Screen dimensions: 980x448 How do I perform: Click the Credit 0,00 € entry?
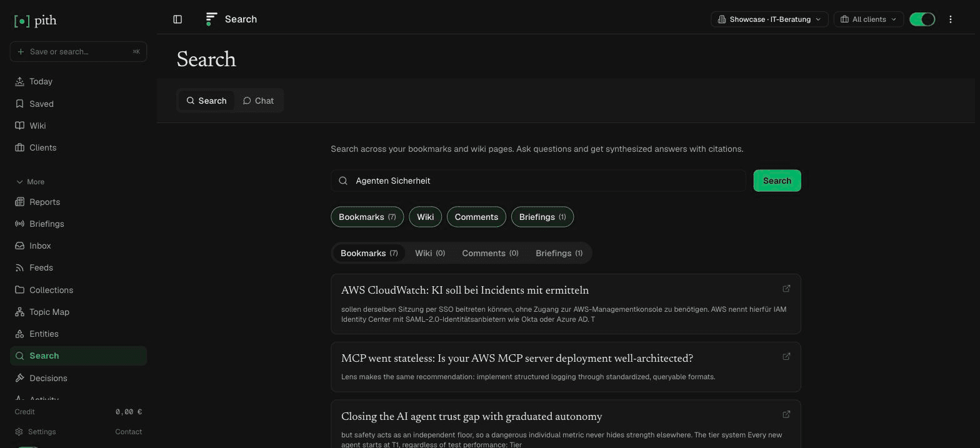click(78, 412)
